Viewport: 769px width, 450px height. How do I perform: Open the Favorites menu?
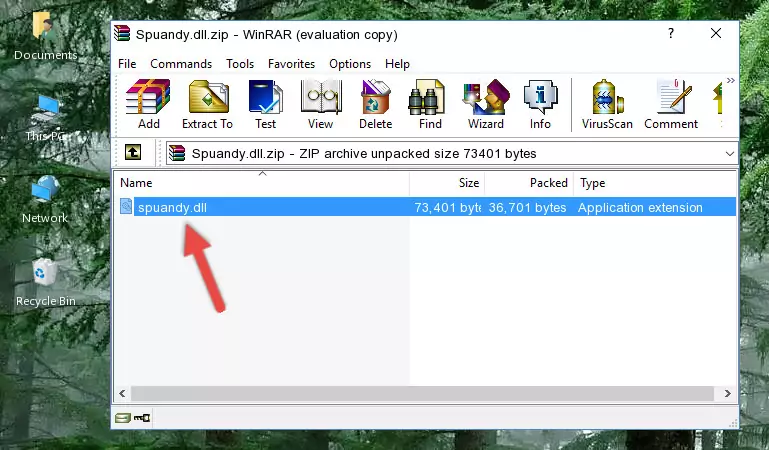pyautogui.click(x=291, y=64)
